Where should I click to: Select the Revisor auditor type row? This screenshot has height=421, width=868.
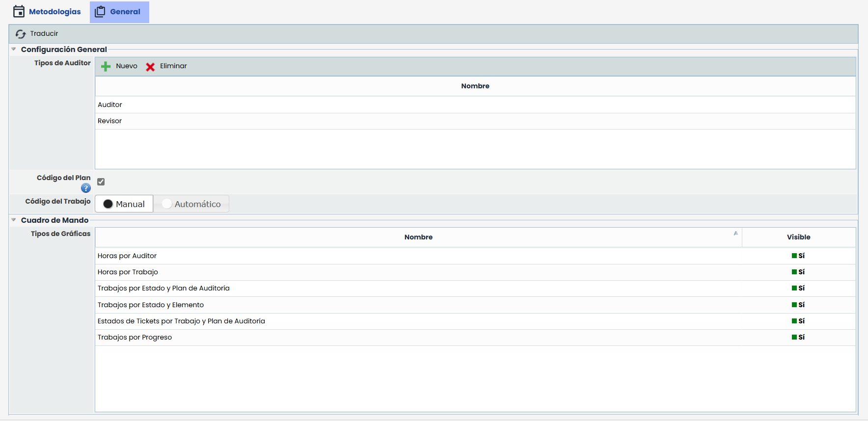pyautogui.click(x=109, y=121)
